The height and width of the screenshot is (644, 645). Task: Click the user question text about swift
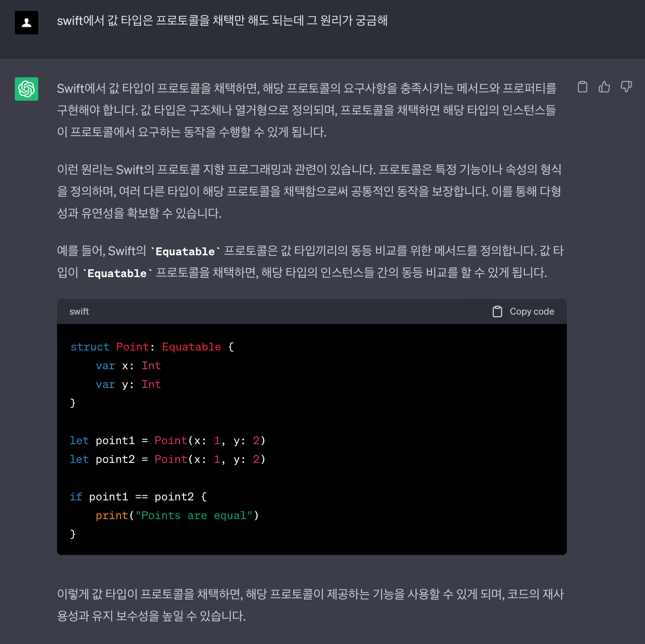click(222, 21)
